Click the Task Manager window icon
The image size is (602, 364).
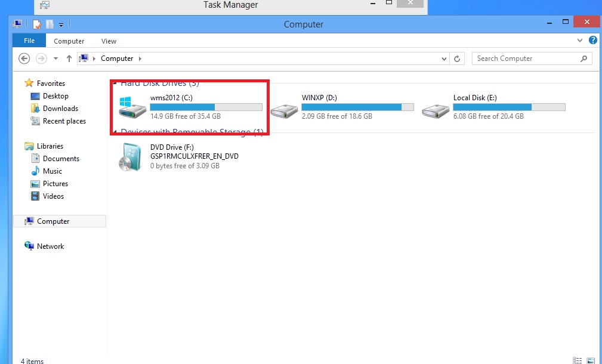45,5
